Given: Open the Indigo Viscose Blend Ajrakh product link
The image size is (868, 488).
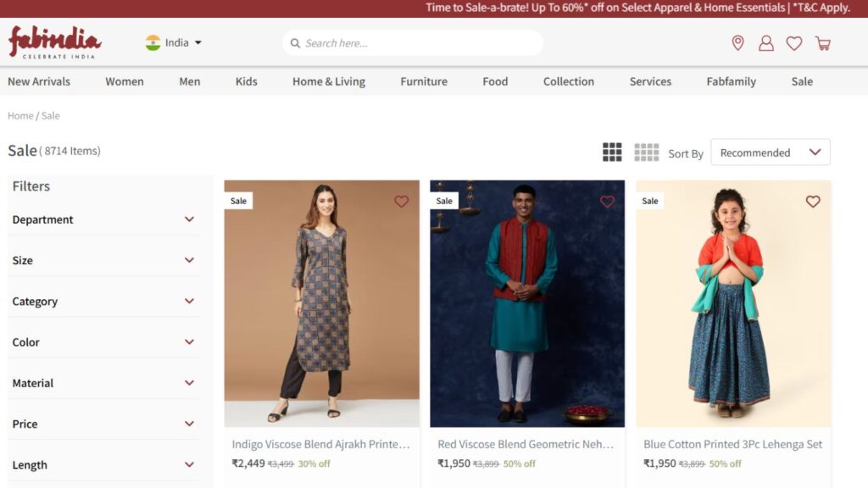Looking at the screenshot, I should [320, 443].
